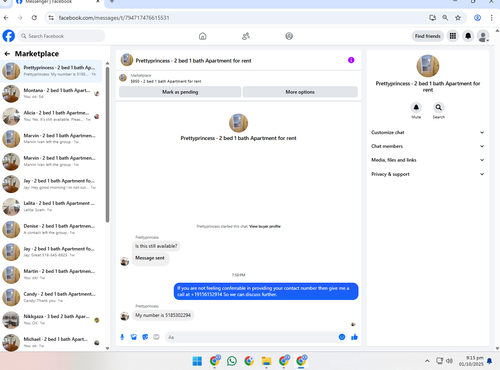Open conversation information purple icon
Viewport: 500px width, 370px height.
click(x=351, y=60)
